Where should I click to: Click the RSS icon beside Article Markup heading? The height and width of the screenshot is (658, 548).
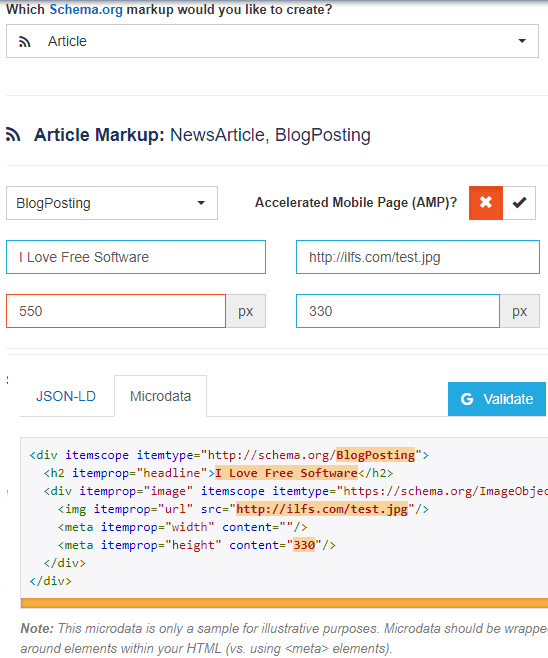pyautogui.click(x=13, y=135)
